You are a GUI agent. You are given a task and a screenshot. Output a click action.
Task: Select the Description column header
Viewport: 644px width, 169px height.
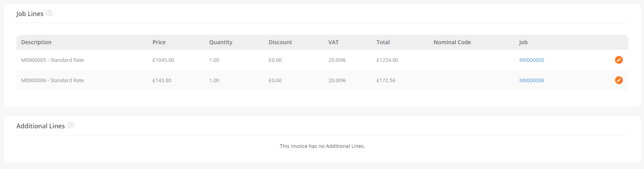[x=36, y=42]
